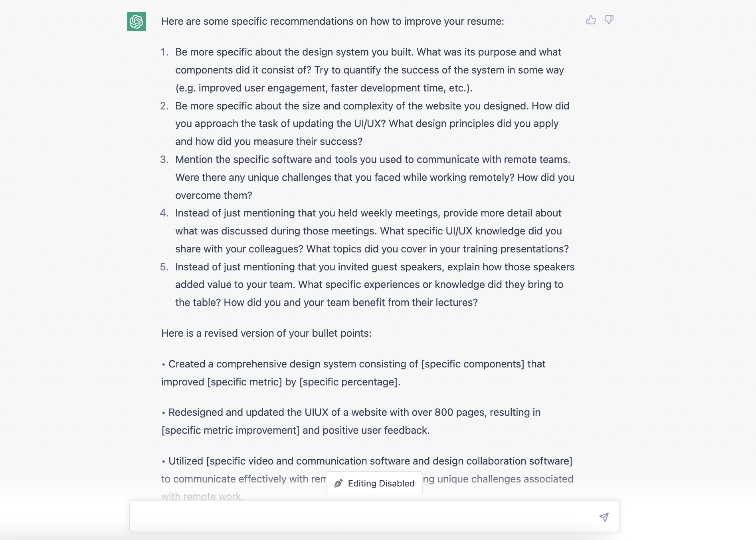Image resolution: width=756 pixels, height=540 pixels.
Task: Click the "[specific percentage]" placeholder text
Action: pyautogui.click(x=348, y=382)
